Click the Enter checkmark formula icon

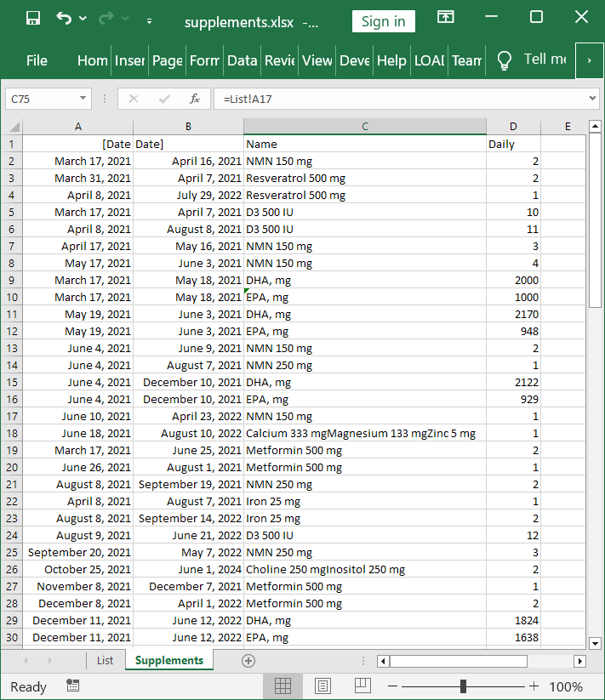(x=164, y=99)
